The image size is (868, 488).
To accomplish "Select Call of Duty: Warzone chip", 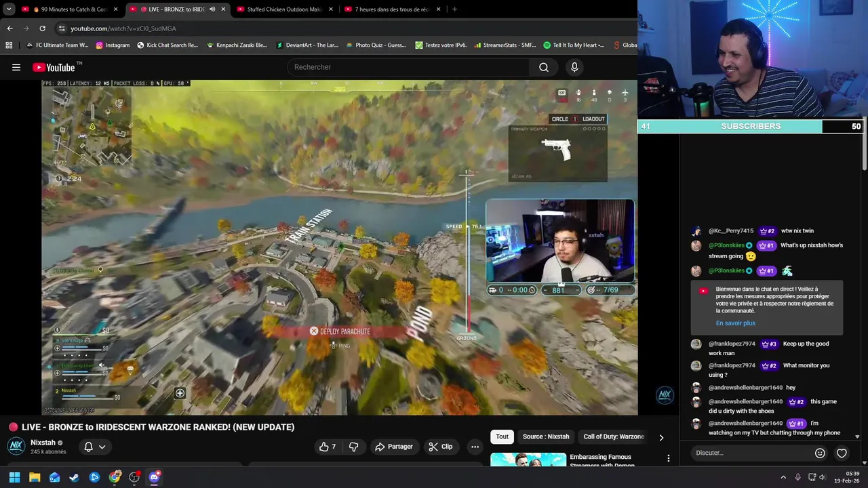I will pos(614,436).
